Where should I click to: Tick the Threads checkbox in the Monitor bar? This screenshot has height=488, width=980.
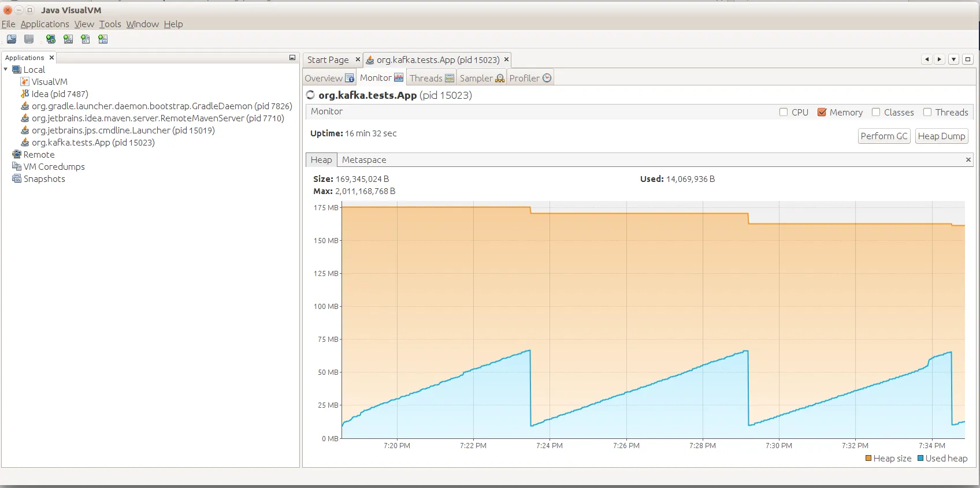pos(927,112)
